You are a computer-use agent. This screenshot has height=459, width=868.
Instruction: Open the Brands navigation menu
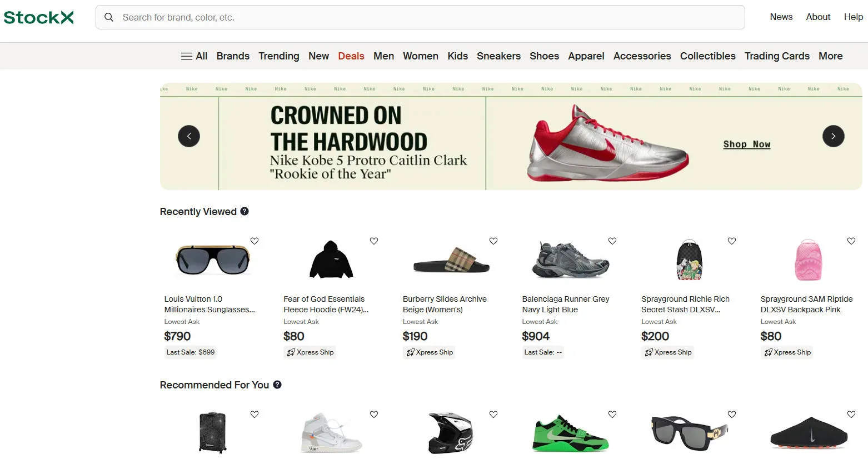pyautogui.click(x=233, y=56)
